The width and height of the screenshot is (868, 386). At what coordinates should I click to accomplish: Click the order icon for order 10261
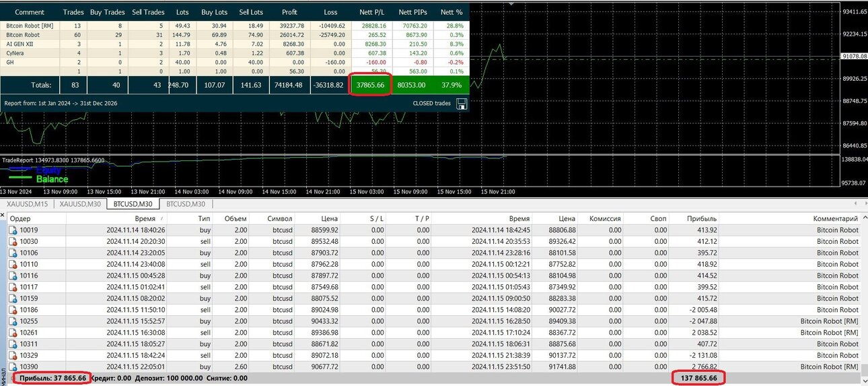[13, 333]
